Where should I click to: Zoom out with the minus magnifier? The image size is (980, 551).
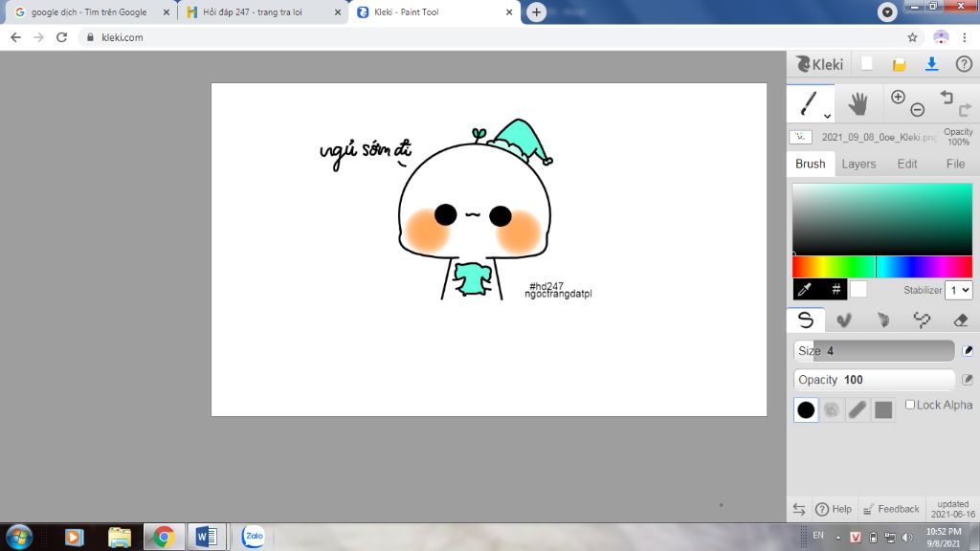[x=918, y=109]
